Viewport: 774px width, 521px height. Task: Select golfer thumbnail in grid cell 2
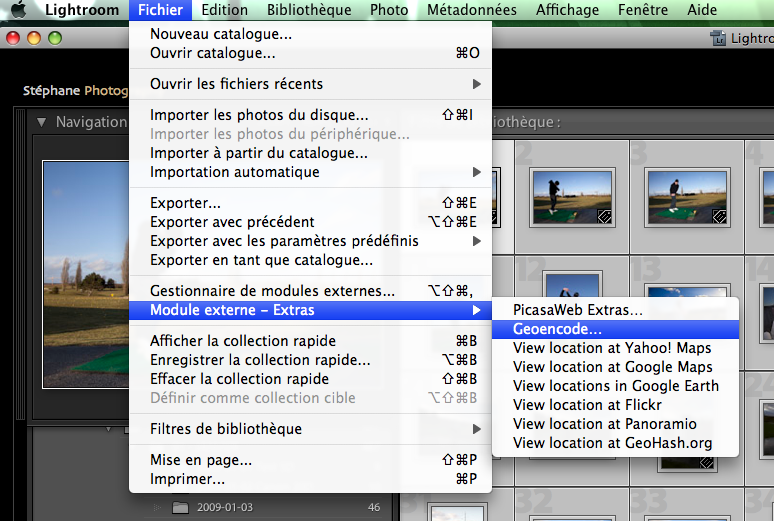572,198
